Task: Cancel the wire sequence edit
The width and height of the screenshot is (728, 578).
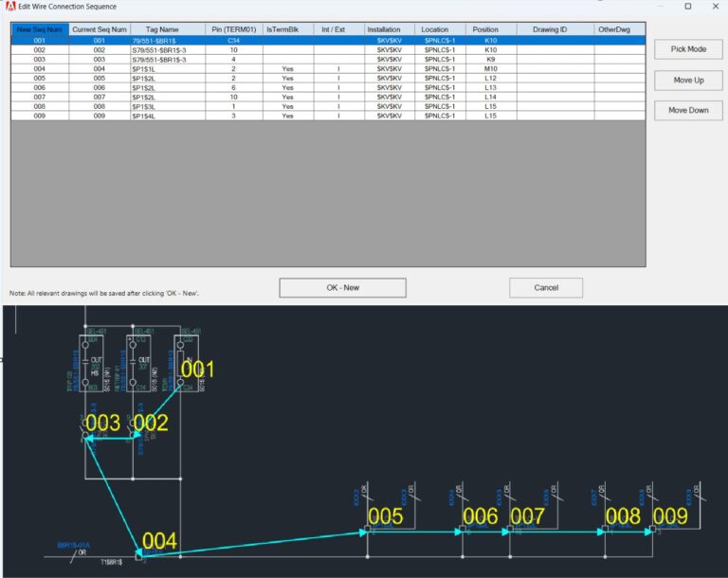Action: 546,287
